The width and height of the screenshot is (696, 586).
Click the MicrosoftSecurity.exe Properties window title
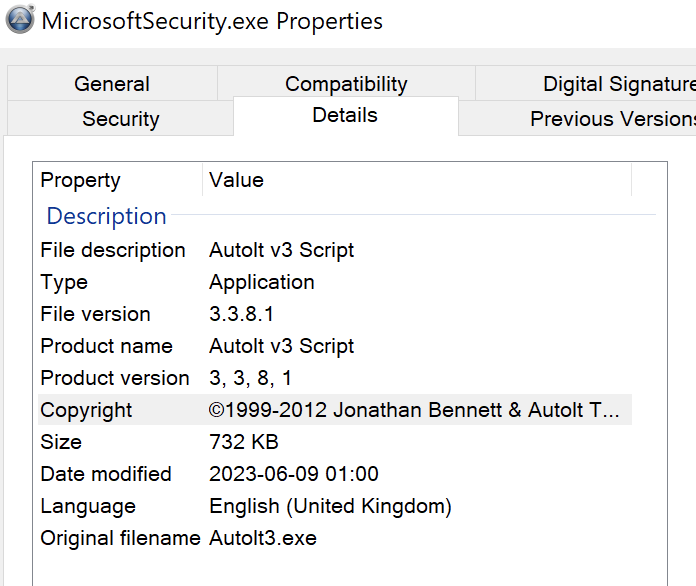click(212, 21)
